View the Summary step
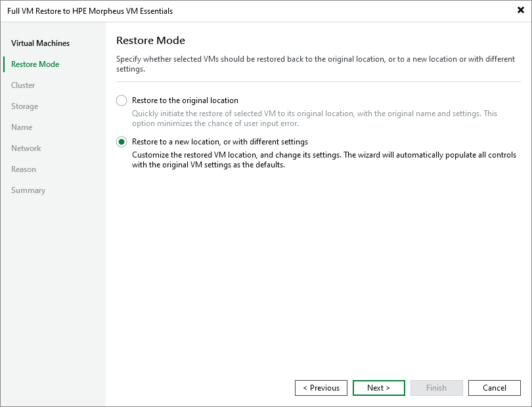Image resolution: width=532 pixels, height=407 pixels. pos(28,190)
